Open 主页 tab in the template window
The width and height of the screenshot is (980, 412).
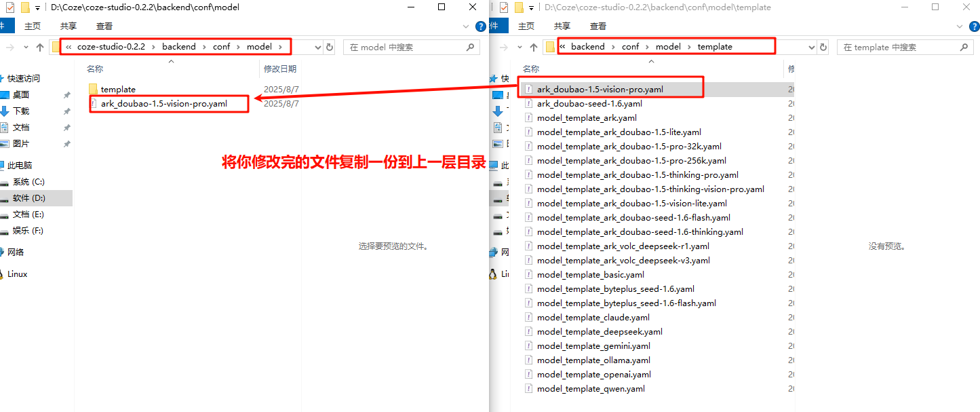click(526, 26)
